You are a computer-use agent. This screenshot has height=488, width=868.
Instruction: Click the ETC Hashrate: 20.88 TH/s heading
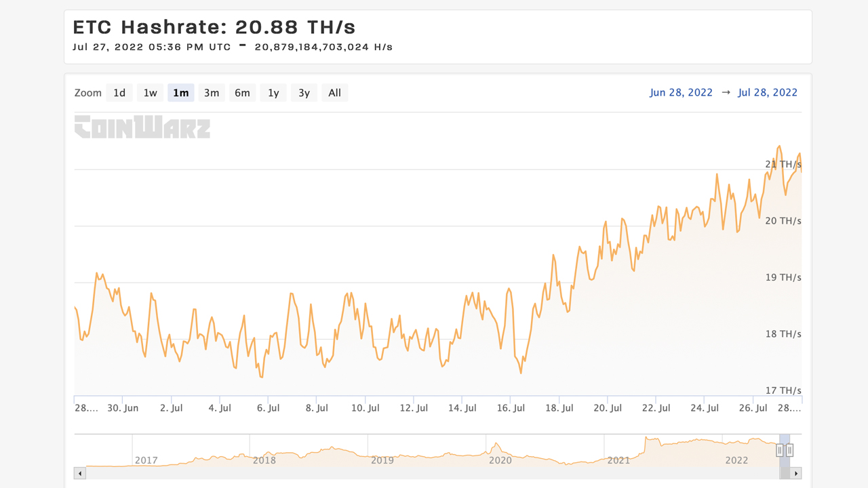(214, 27)
